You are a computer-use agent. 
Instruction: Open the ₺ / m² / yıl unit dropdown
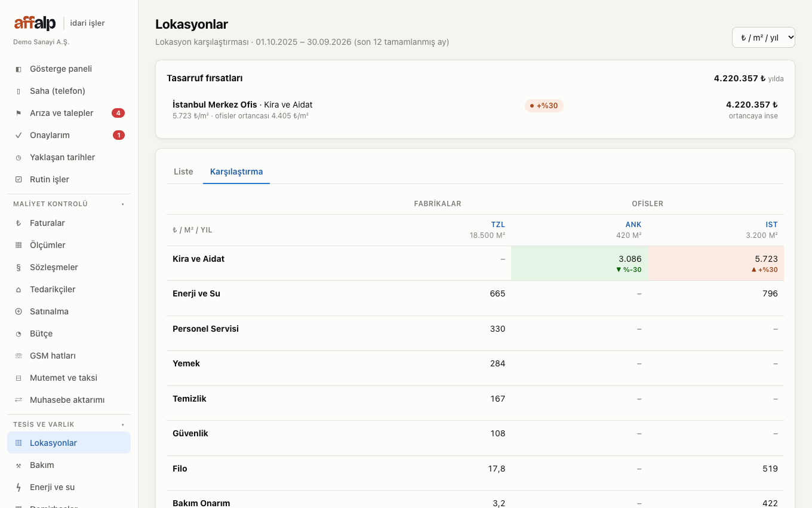(764, 37)
